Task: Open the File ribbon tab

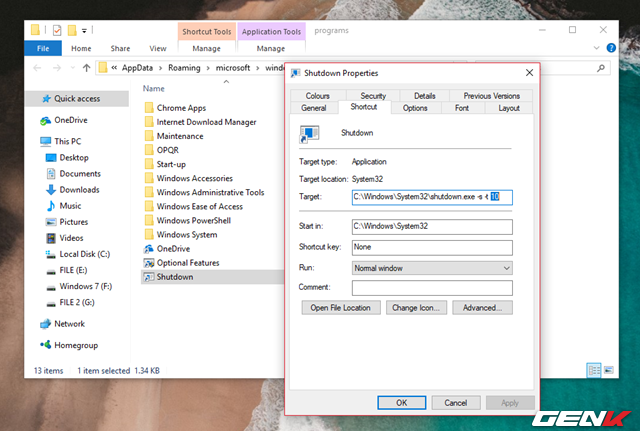Action: point(43,48)
